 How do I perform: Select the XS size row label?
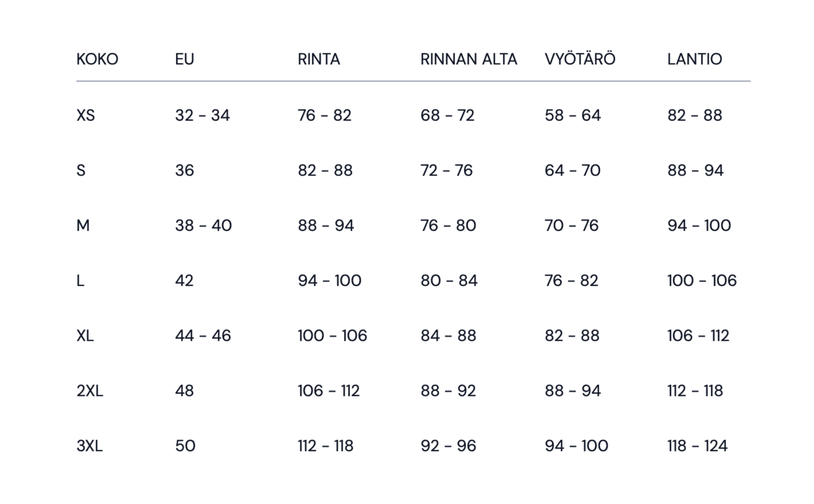[x=86, y=115]
